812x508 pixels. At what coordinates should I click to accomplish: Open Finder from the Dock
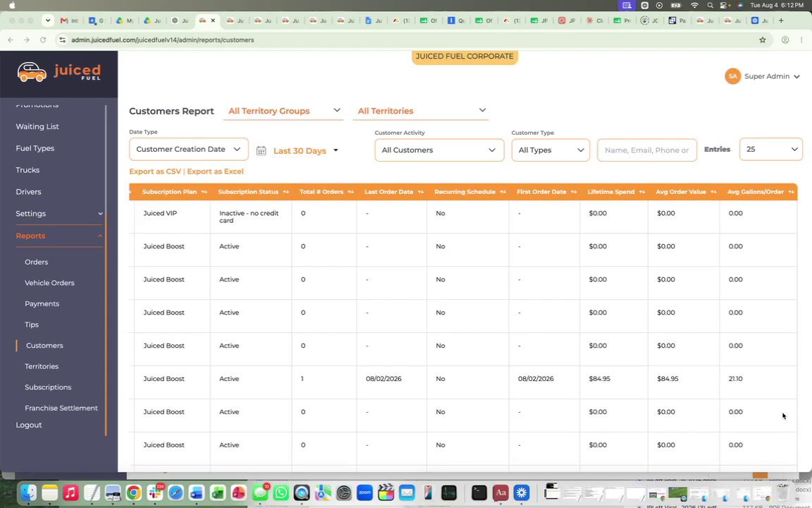click(28, 492)
